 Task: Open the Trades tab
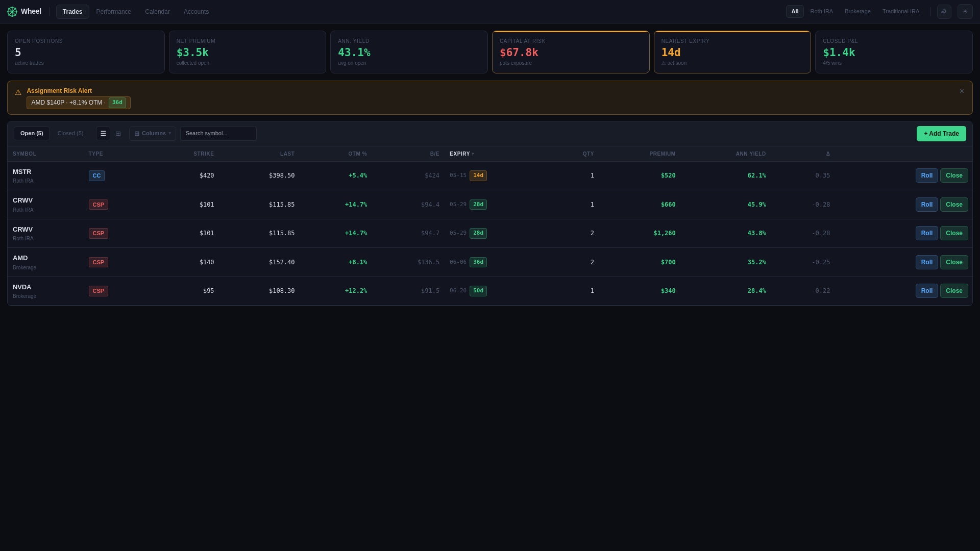pos(72,12)
